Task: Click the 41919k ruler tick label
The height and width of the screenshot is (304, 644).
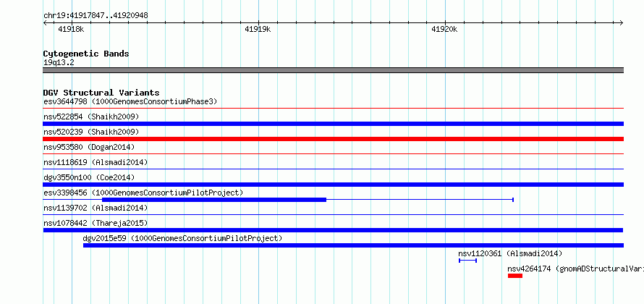Action: (x=258, y=29)
